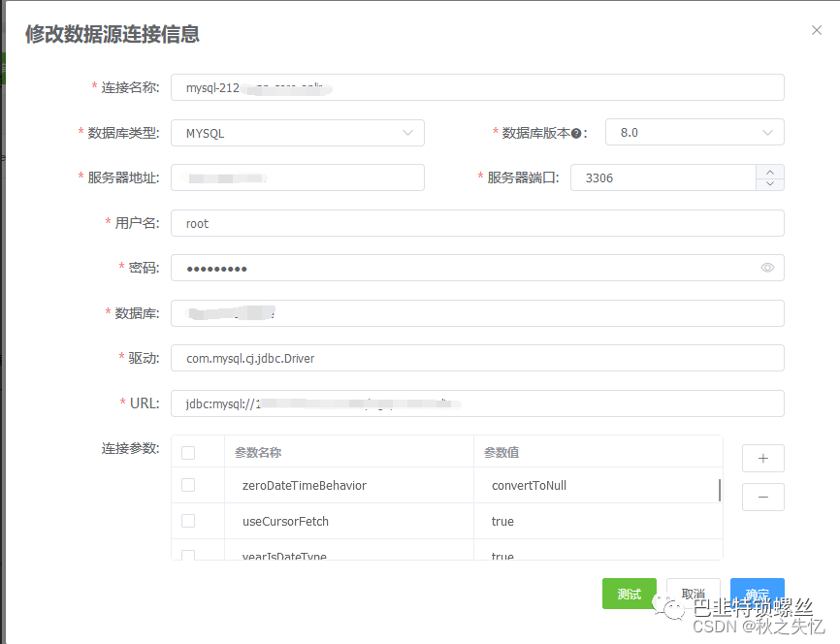Image resolution: width=840 pixels, height=644 pixels.
Task: Open the MYSQL database type dropdown
Action: tap(297, 133)
